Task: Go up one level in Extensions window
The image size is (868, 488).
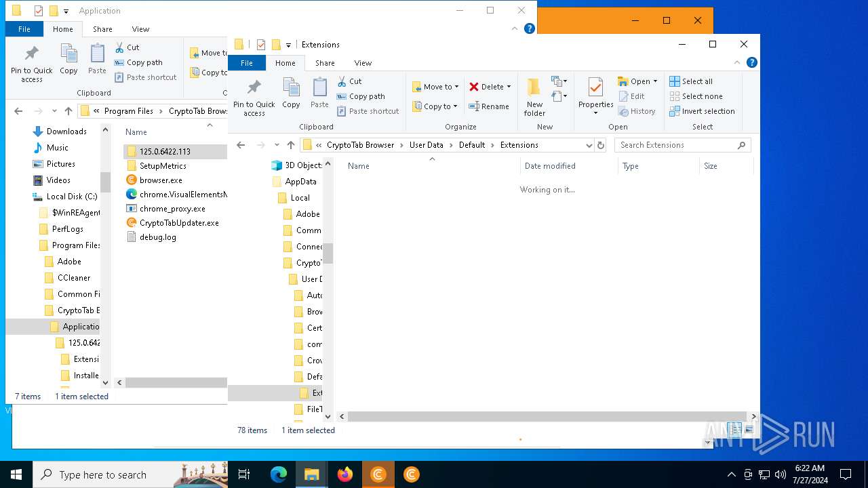Action: tap(291, 145)
